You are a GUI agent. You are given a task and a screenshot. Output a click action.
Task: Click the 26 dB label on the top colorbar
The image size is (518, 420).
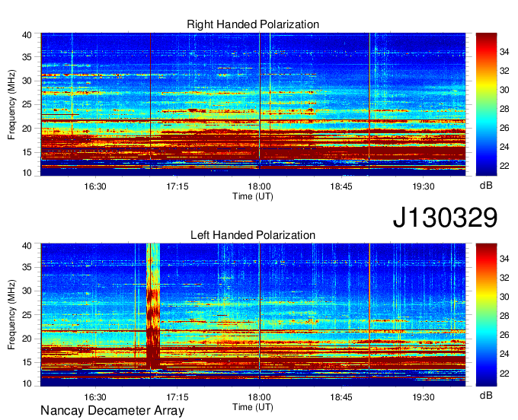tap(504, 128)
